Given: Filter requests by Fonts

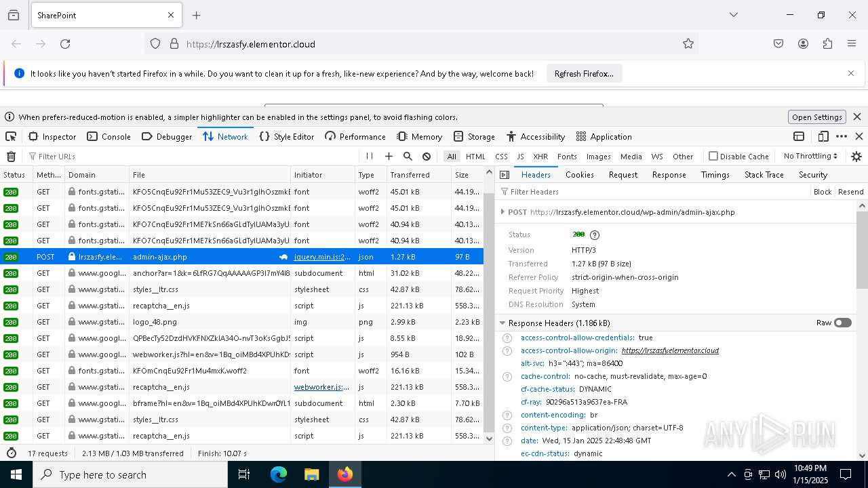Looking at the screenshot, I should pyautogui.click(x=567, y=157).
